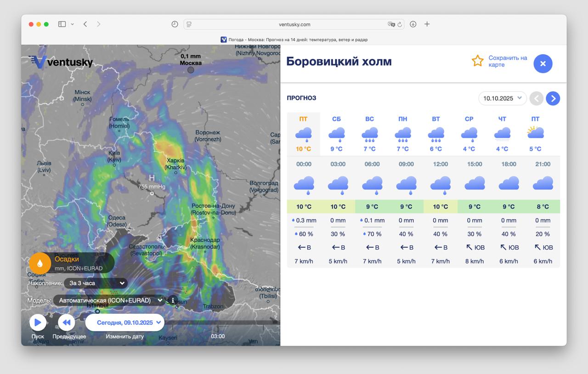Viewport: 588px width, 374px height.
Task: Open model info via the i icon
Action: [172, 300]
